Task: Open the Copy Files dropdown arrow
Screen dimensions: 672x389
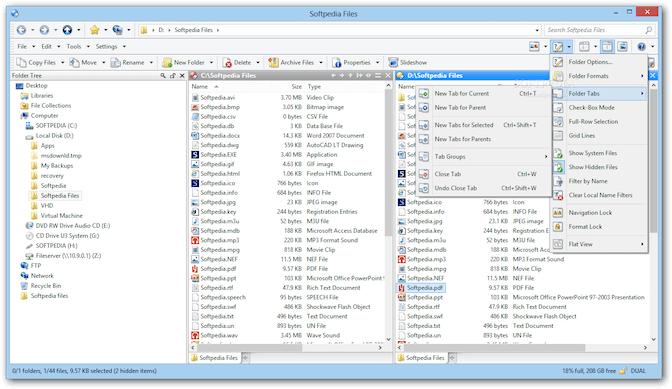Action: tap(63, 63)
